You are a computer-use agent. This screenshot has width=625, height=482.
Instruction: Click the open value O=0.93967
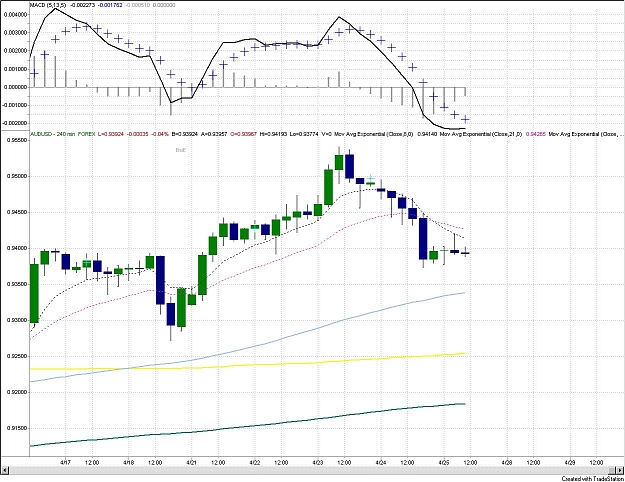pos(244,134)
